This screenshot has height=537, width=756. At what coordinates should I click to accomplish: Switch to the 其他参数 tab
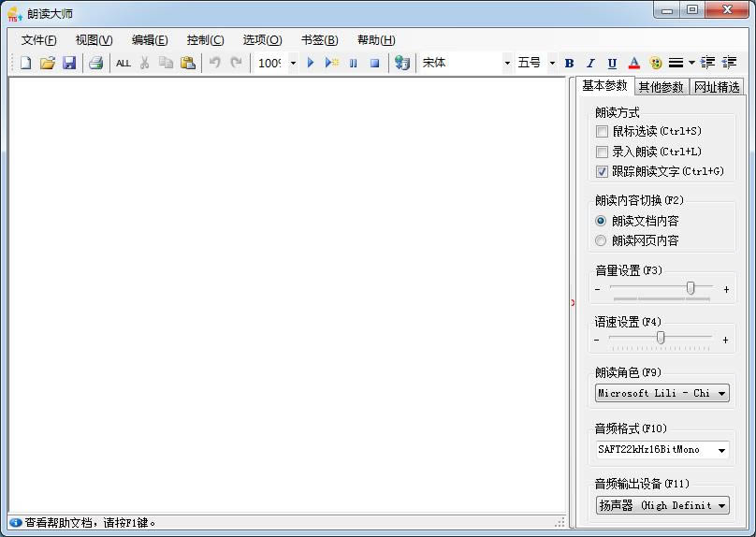(661, 87)
